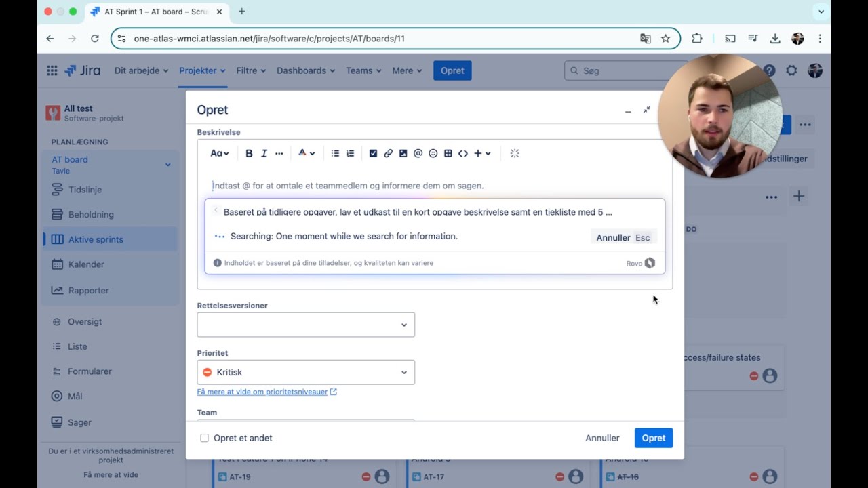Viewport: 868px width, 488px height.
Task: Open Mere menu
Action: 407,70
